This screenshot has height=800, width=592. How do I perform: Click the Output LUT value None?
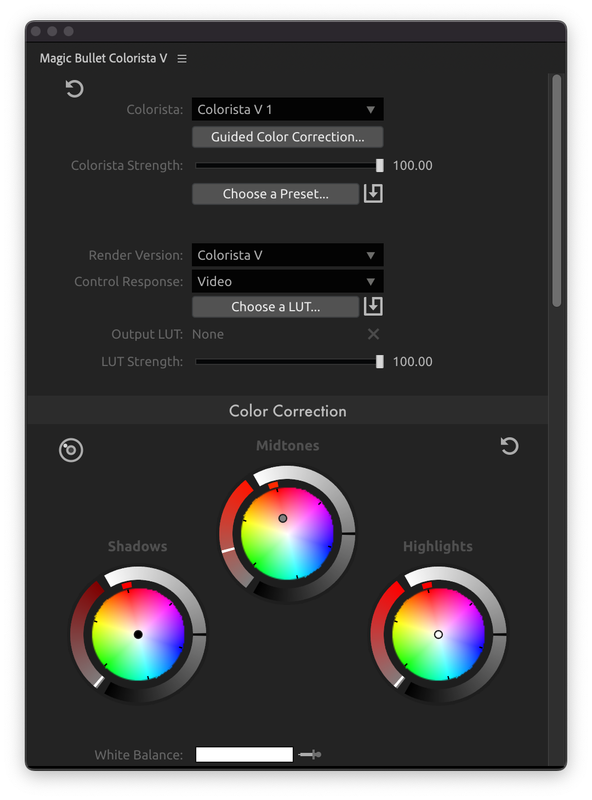(208, 334)
